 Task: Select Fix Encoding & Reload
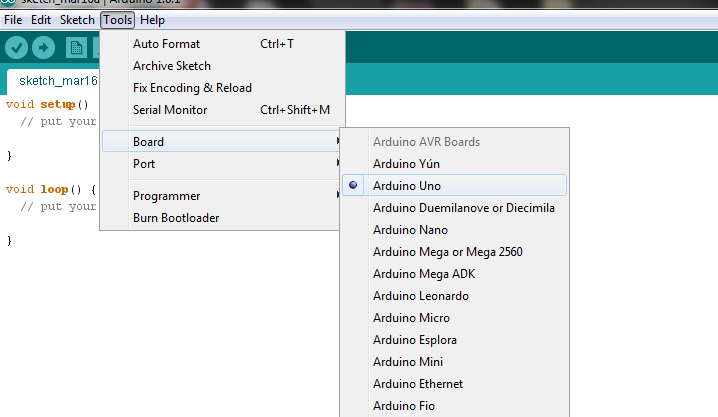(223, 88)
